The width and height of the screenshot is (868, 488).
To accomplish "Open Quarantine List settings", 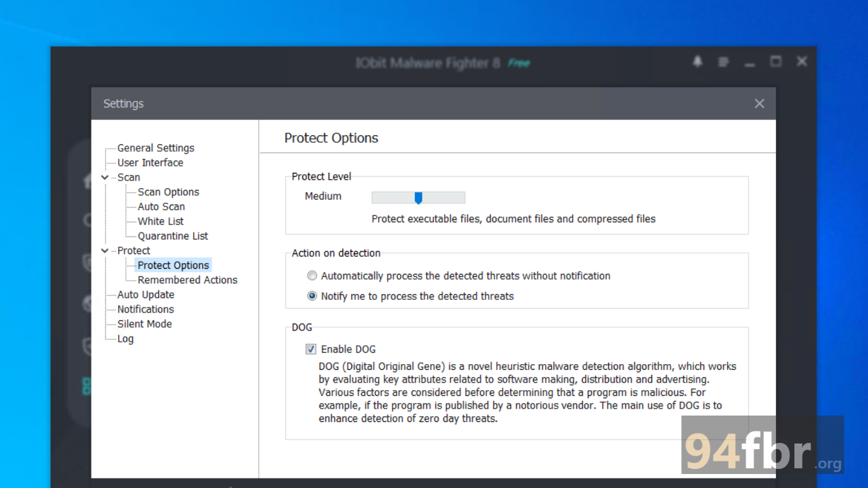I will coord(173,236).
